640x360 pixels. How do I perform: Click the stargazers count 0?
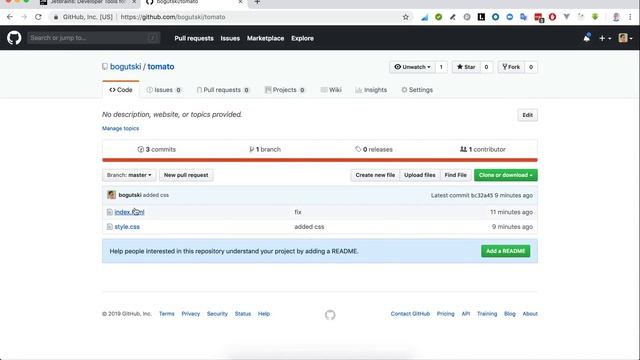click(486, 67)
